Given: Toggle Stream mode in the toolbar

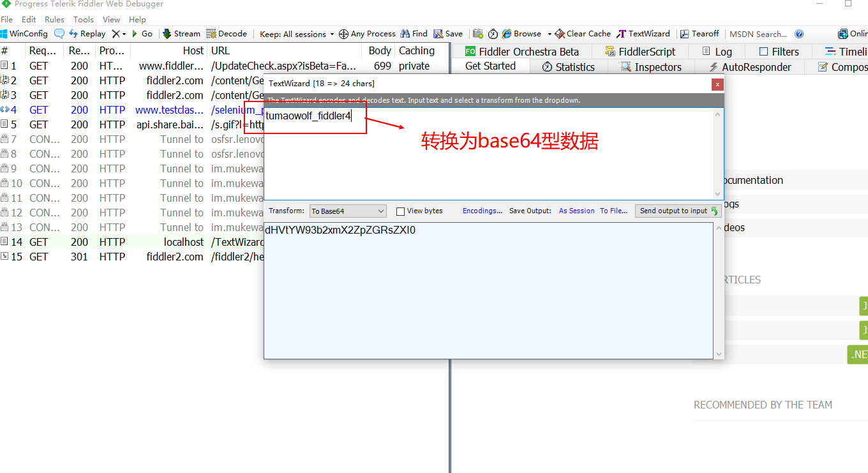Looking at the screenshot, I should click(x=181, y=34).
